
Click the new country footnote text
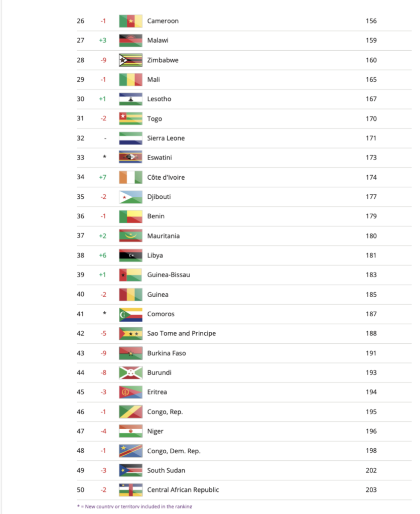point(134,506)
